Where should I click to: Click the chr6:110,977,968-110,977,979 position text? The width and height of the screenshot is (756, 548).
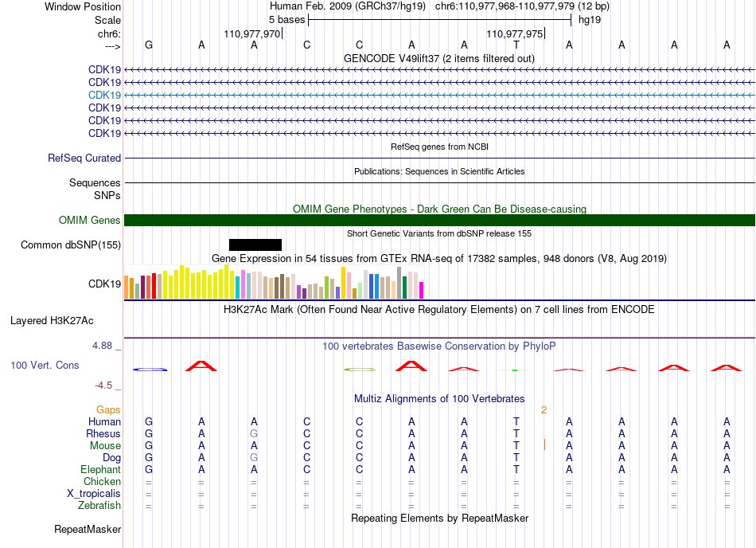(x=505, y=6)
